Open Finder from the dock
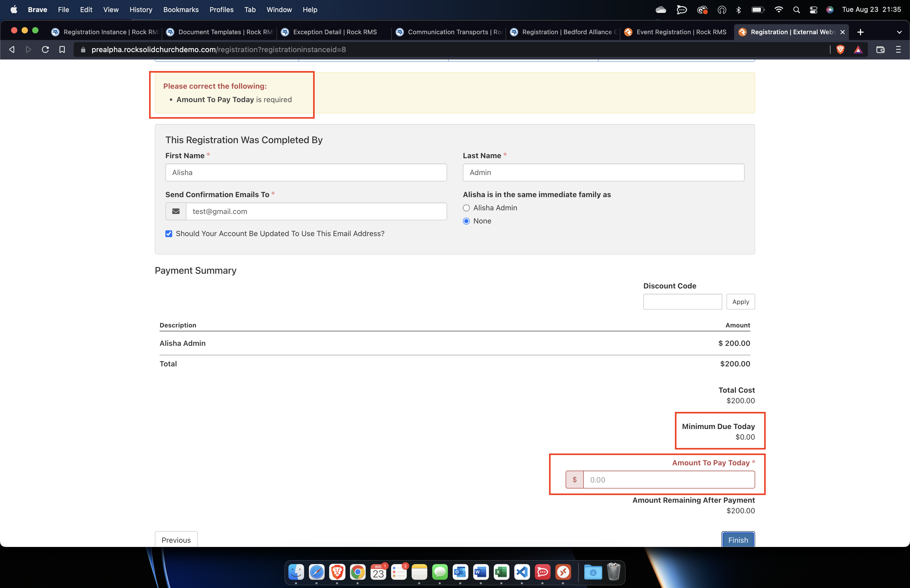 click(296, 572)
